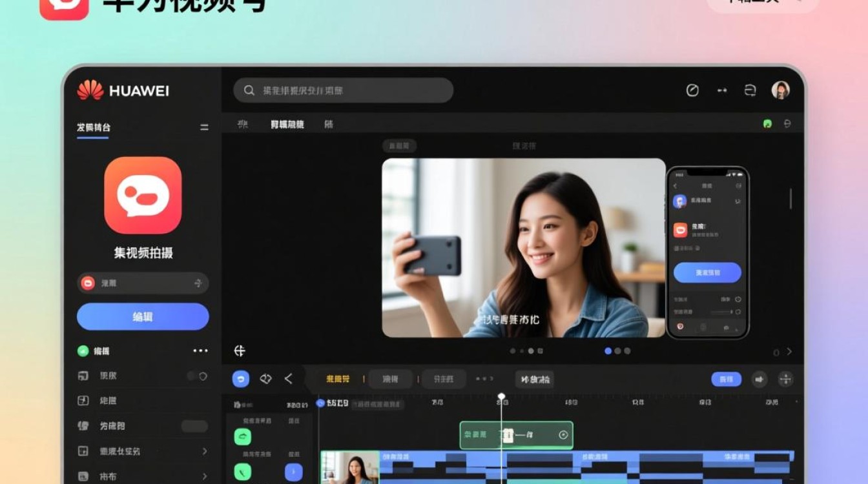The width and height of the screenshot is (868, 484).
Task: Click the left angle bracket in timeline toolbar
Action: point(289,379)
